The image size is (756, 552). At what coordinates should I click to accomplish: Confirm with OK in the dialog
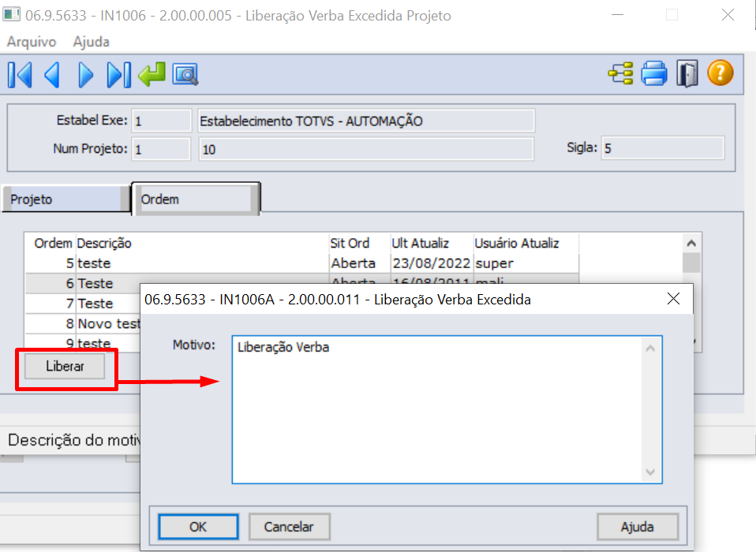click(x=198, y=527)
